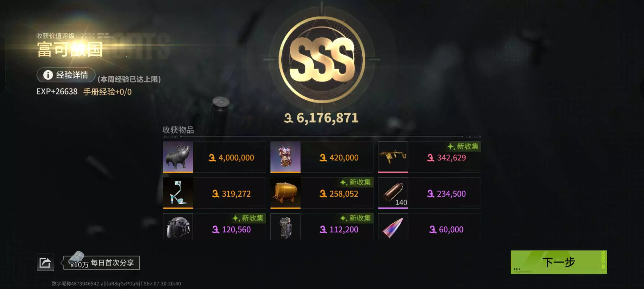
Task: Tap the tactical helmet item icon
Action: pos(178,226)
